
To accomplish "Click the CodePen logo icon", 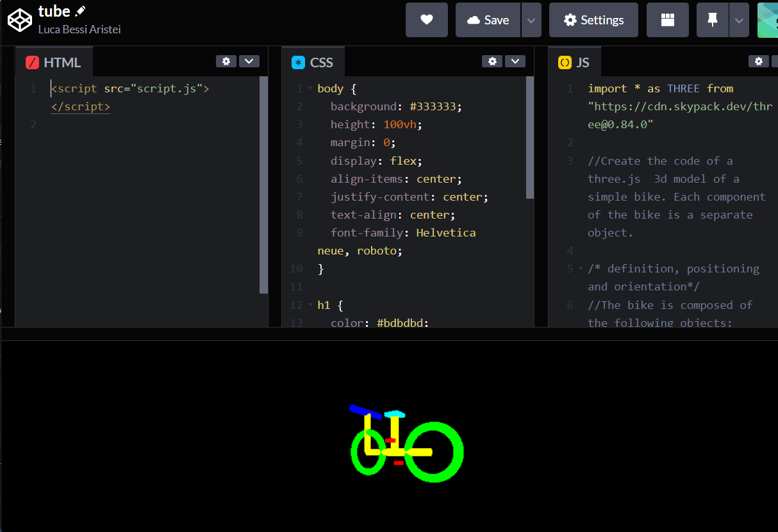I will (x=19, y=20).
